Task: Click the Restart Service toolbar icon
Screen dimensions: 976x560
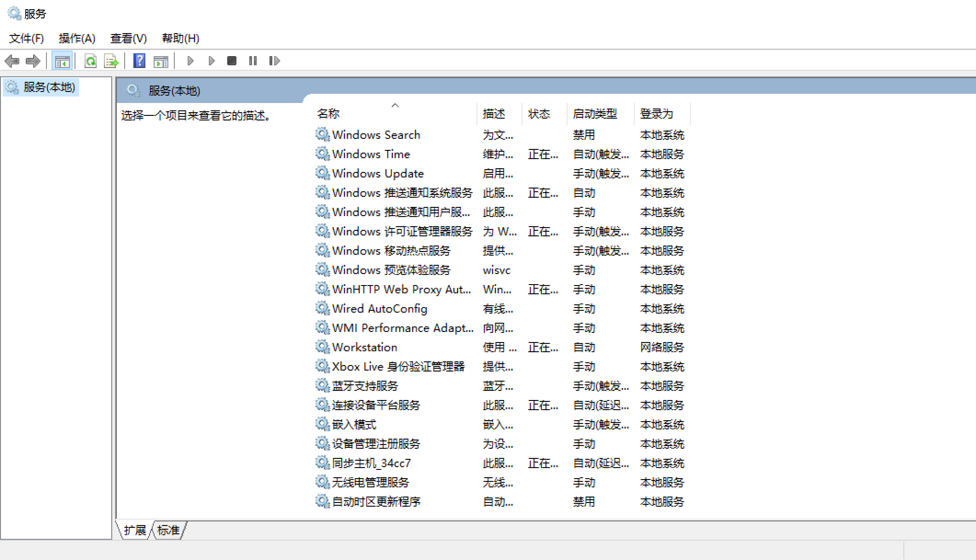Action: [274, 61]
